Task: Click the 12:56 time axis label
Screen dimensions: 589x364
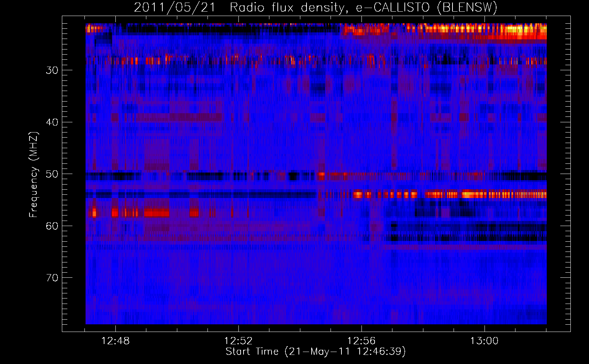Action: 361,341
